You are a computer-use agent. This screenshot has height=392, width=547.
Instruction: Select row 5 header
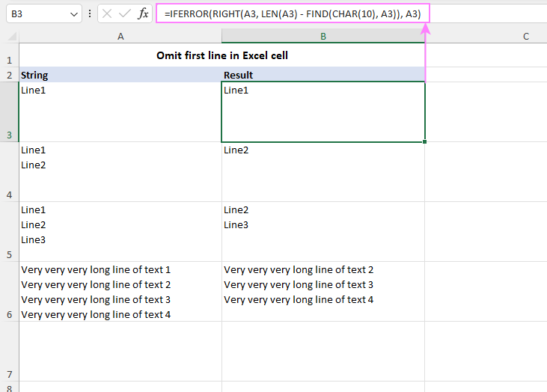10,232
